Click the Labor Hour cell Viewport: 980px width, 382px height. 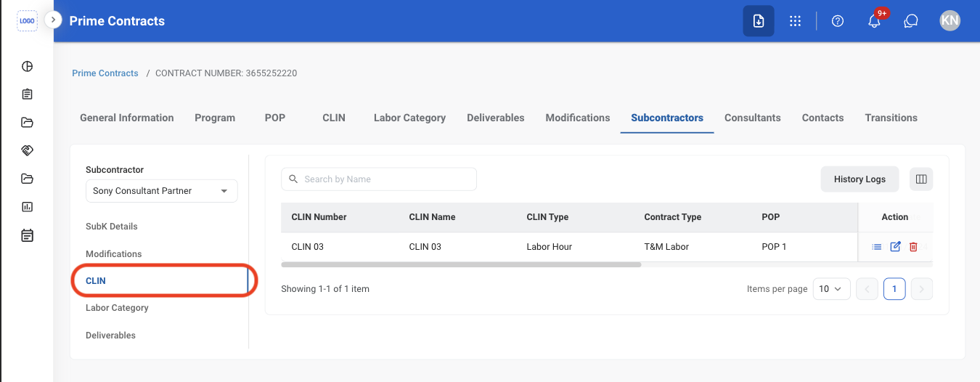coord(550,247)
